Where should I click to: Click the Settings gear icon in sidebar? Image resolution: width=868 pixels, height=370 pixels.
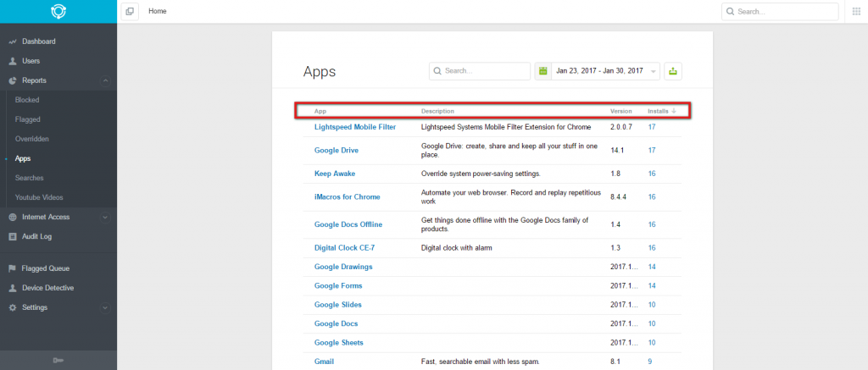point(13,307)
